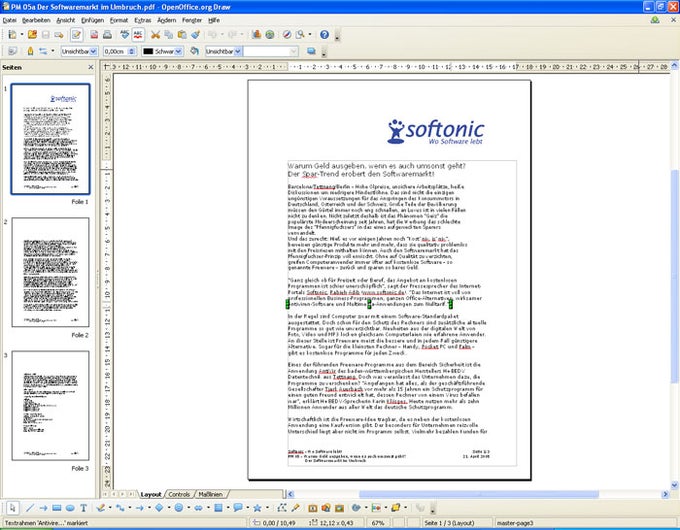Open the New document icon
The image size is (680, 530).
(12, 35)
